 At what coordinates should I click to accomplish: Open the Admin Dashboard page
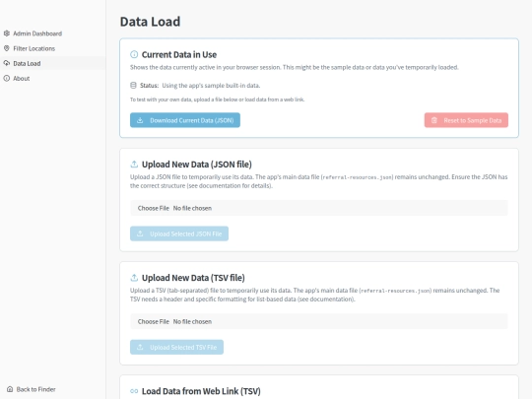pos(37,33)
